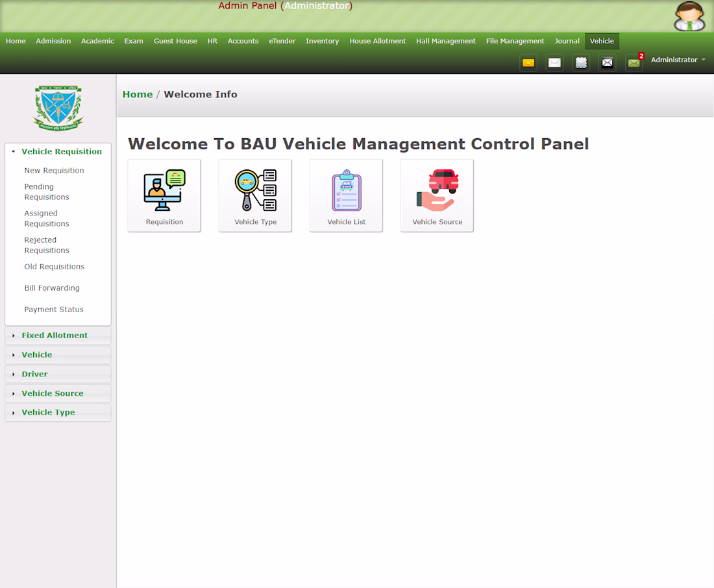Image resolution: width=714 pixels, height=588 pixels.
Task: Open the House Allotment menu
Action: pyautogui.click(x=378, y=41)
